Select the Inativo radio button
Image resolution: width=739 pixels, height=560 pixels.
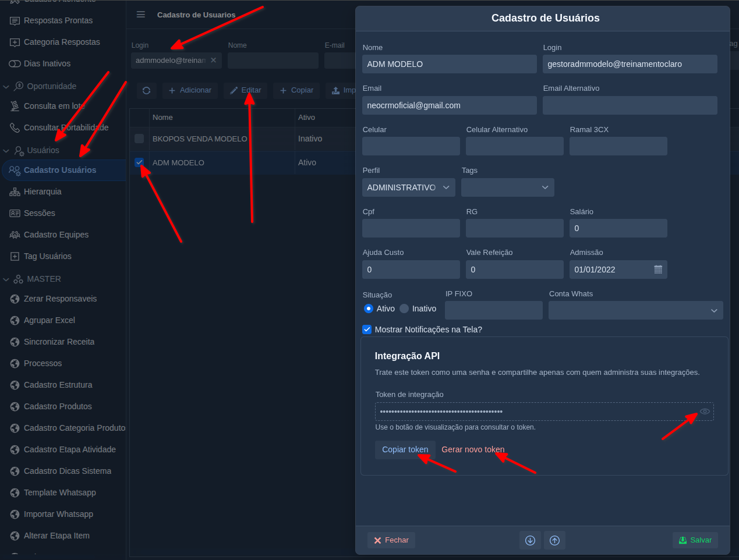pyautogui.click(x=404, y=309)
